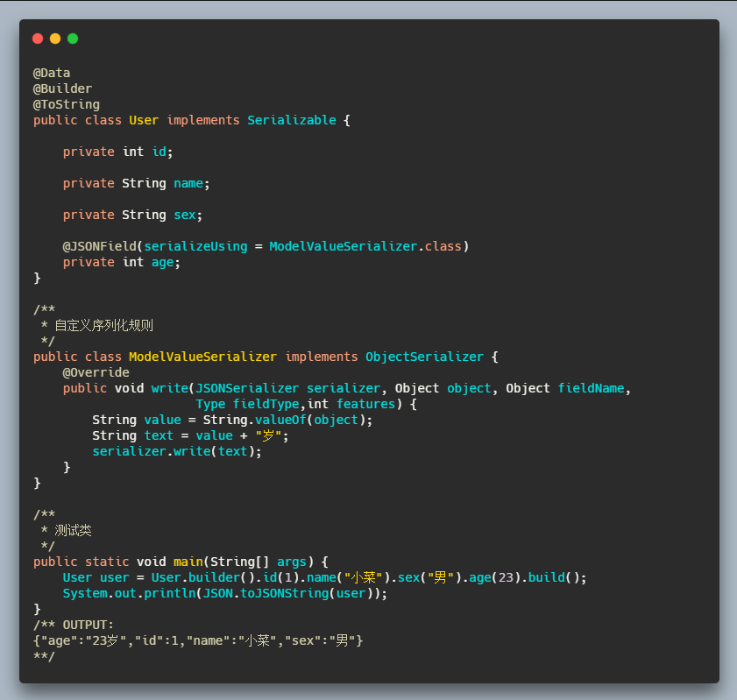Image resolution: width=737 pixels, height=700 pixels.
Task: Click ModelValueSerializer in the class declaration
Action: (202, 357)
